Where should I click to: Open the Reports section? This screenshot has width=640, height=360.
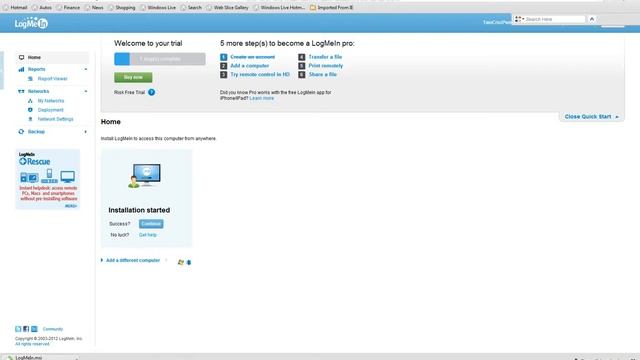click(x=36, y=69)
